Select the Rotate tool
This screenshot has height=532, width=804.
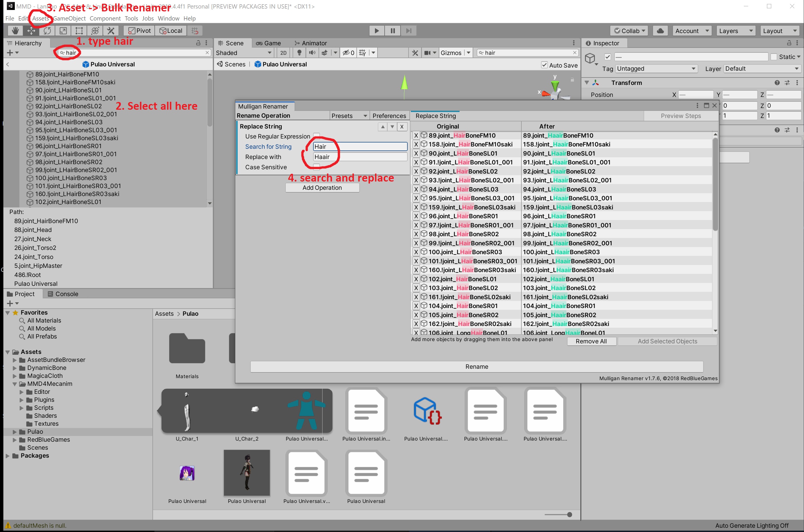[47, 31]
